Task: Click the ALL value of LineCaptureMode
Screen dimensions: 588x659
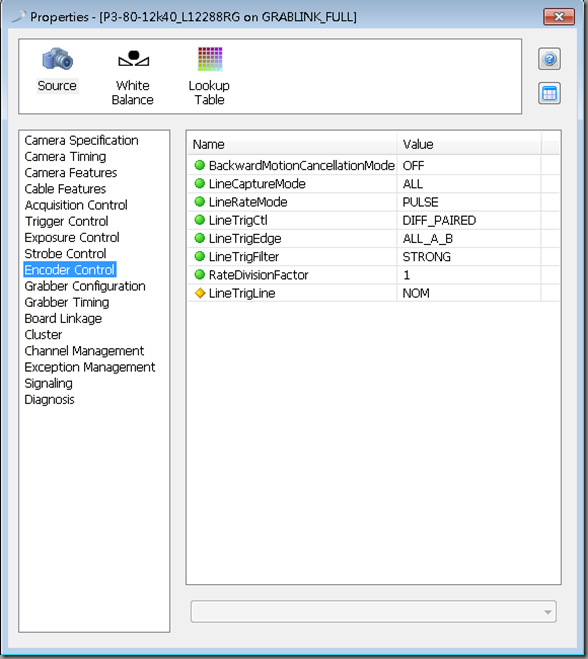Action: pos(469,184)
